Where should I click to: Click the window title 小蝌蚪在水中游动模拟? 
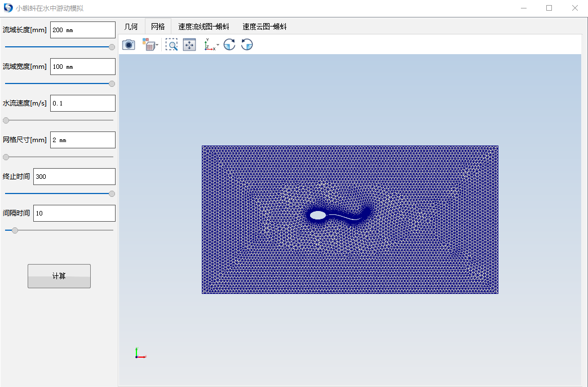pyautogui.click(x=50, y=8)
